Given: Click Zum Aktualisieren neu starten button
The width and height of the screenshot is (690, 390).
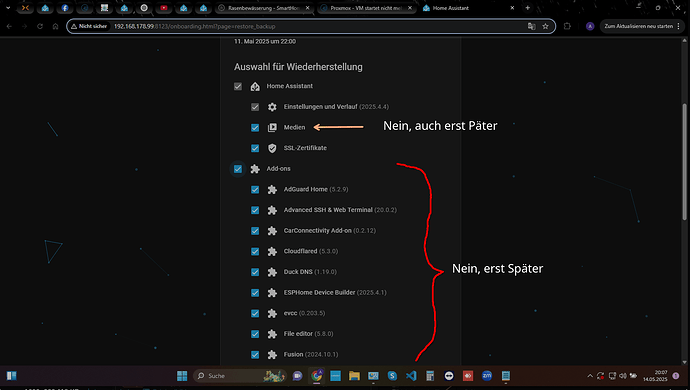Looking at the screenshot, I should (x=639, y=26).
